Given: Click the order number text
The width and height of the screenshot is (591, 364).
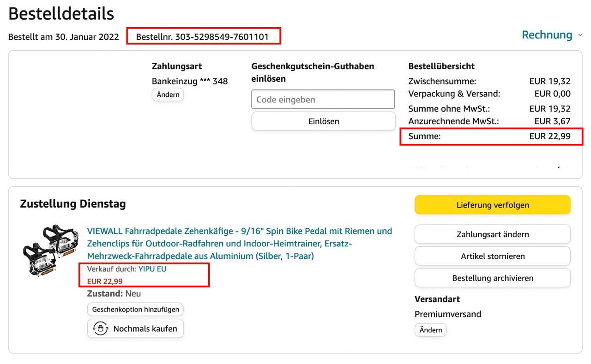Looking at the screenshot, I should [203, 36].
